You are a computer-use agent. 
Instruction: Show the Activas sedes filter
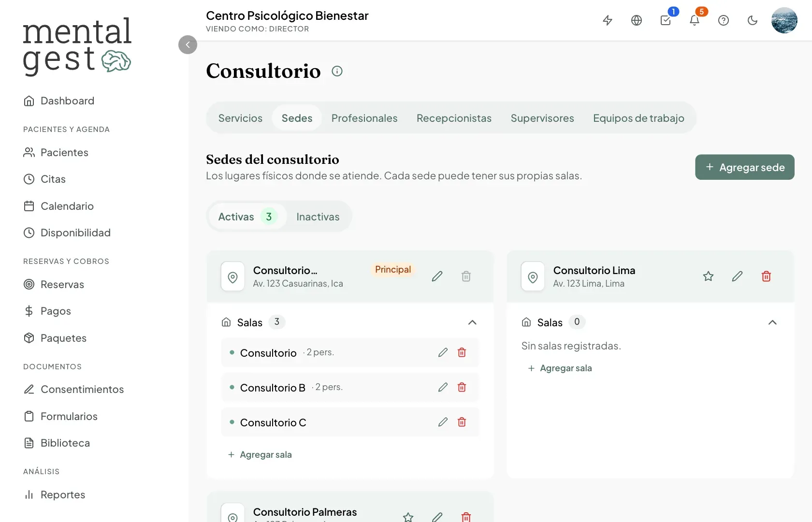pyautogui.click(x=247, y=217)
